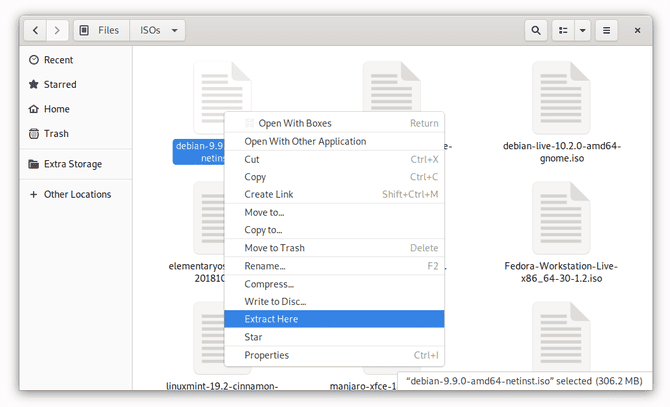Choose Open With Boxes

334,123
